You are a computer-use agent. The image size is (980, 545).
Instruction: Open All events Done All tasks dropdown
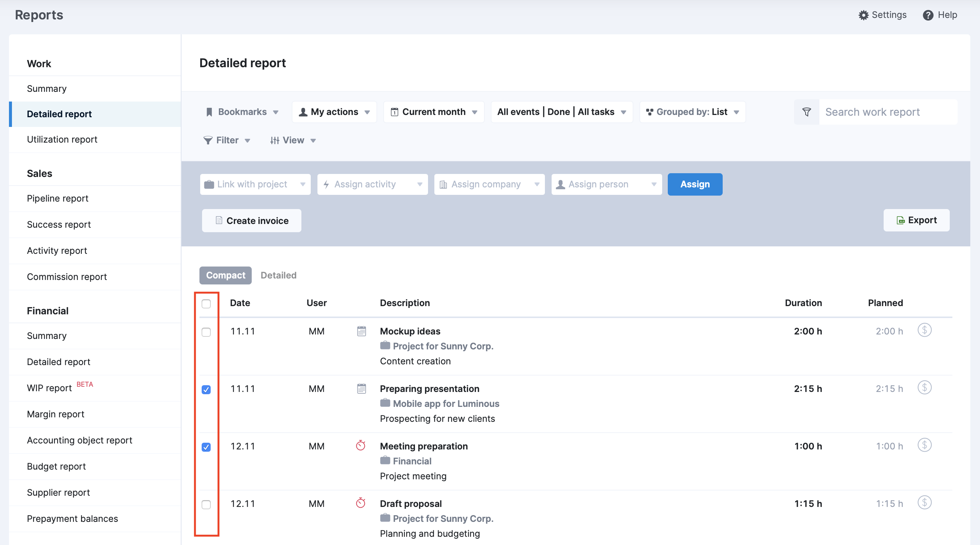tap(562, 112)
